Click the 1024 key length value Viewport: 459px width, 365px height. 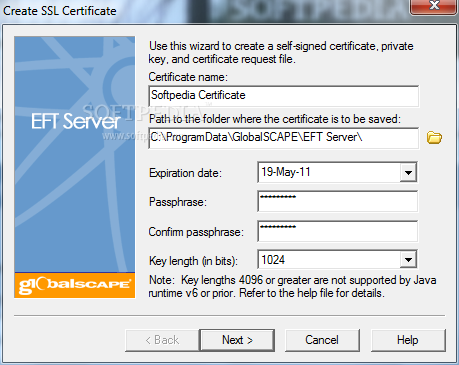click(273, 260)
